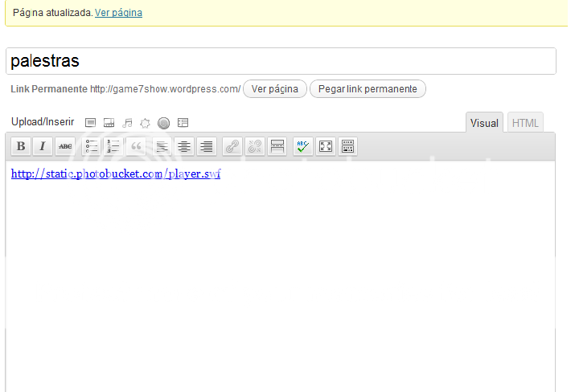The image size is (575, 392).
Task: Switch to the HTML editor tab
Action: (x=525, y=123)
